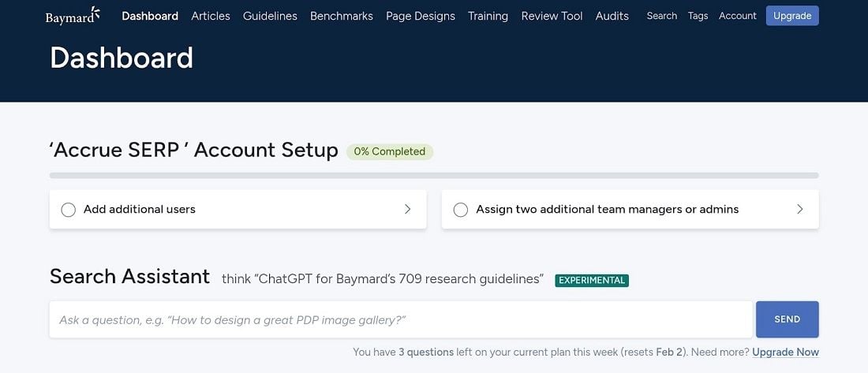The width and height of the screenshot is (868, 373).
Task: Go to Articles section
Action: (211, 16)
